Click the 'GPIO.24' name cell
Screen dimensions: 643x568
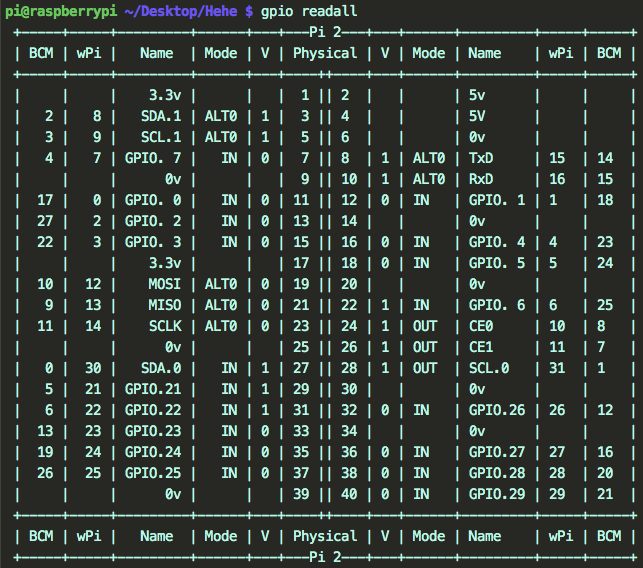153,452
